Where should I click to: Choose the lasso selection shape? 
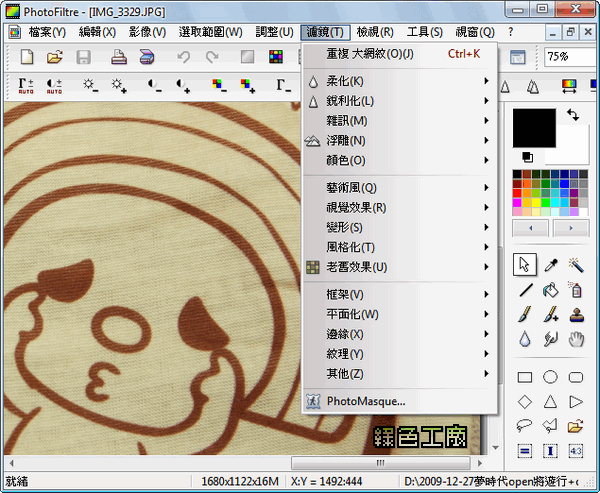click(x=524, y=425)
